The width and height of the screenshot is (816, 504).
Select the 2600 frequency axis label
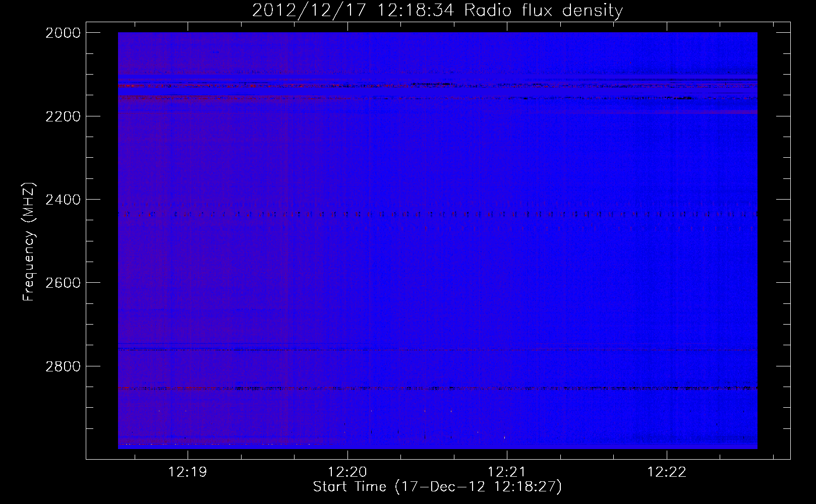coord(63,283)
